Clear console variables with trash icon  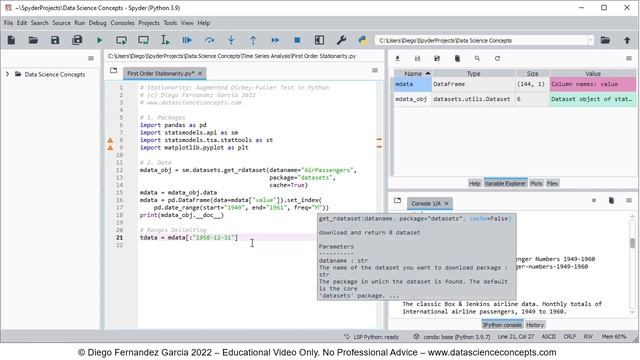(611, 200)
